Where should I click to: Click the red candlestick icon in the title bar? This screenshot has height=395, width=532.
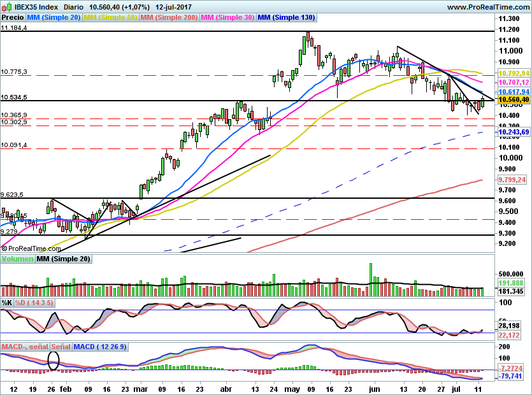click(4, 8)
